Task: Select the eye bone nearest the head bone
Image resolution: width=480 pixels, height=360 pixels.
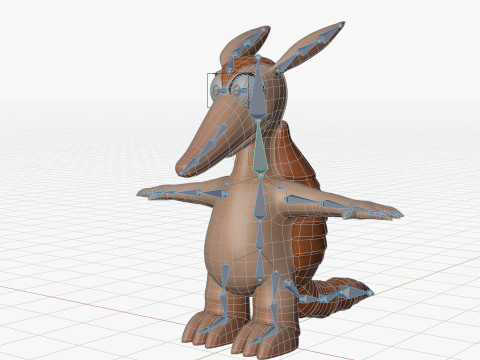Action: [239, 90]
